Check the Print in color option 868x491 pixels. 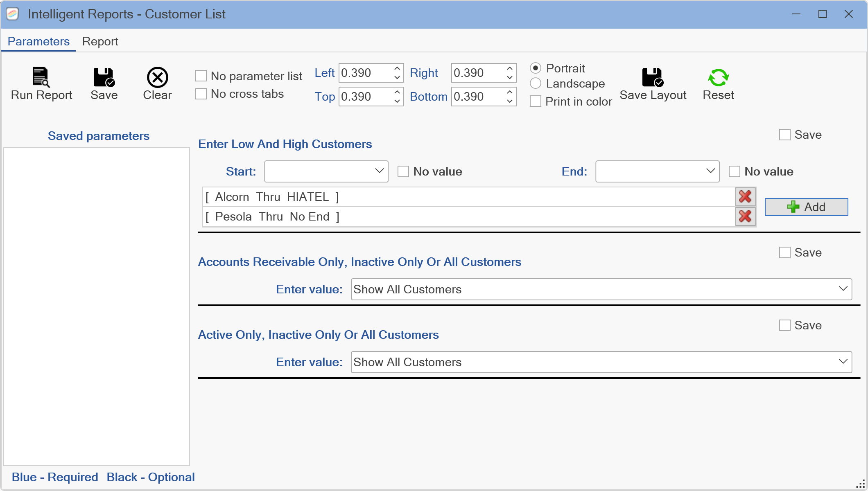coord(536,101)
